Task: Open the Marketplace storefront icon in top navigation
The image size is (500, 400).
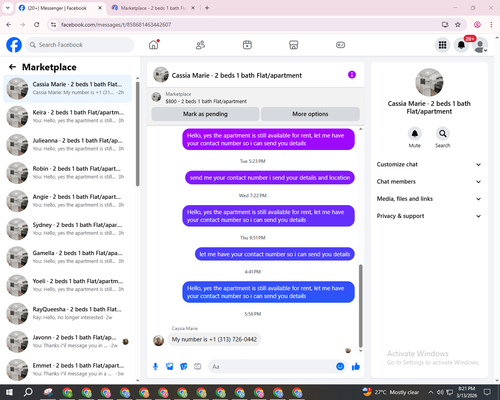Action: (x=294, y=45)
